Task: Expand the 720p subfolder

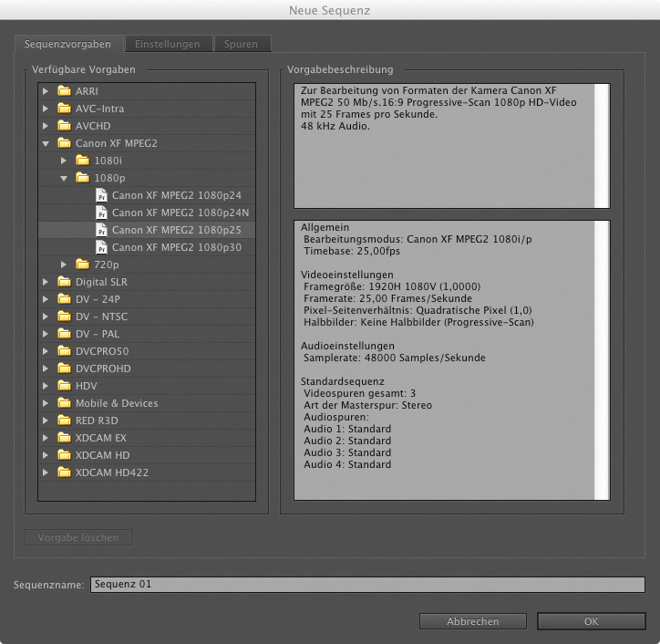Action: (64, 265)
